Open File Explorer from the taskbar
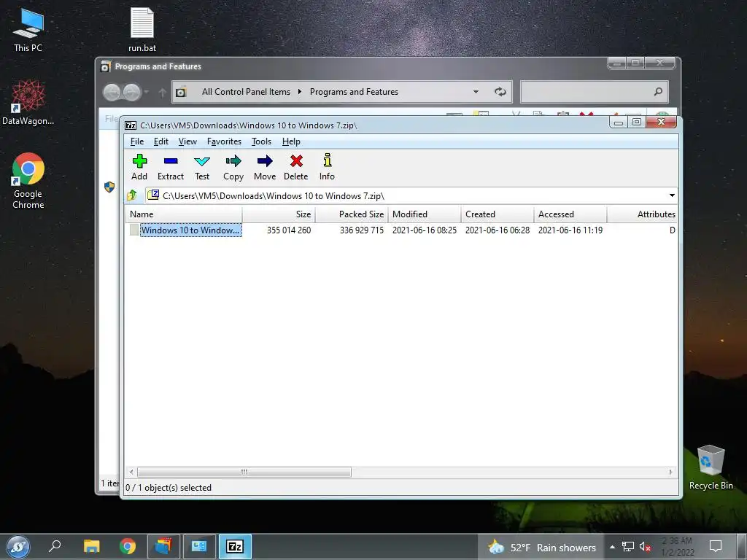The height and width of the screenshot is (560, 747). click(x=91, y=546)
